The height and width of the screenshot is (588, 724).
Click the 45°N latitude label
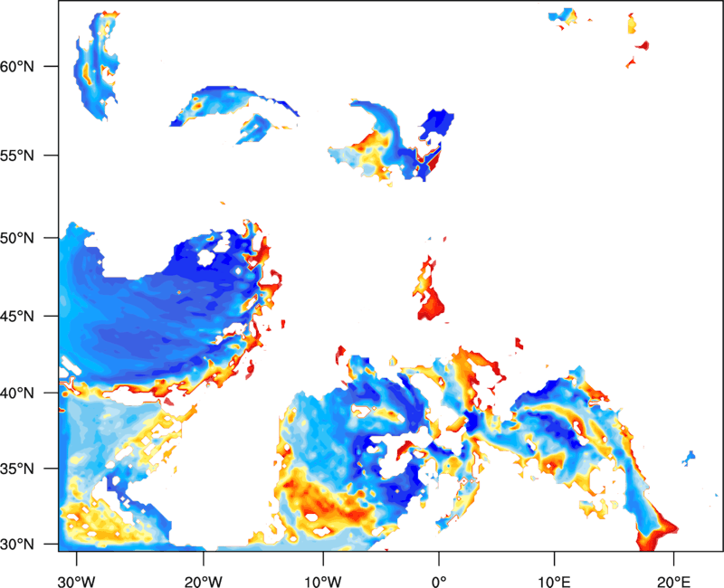(x=17, y=316)
